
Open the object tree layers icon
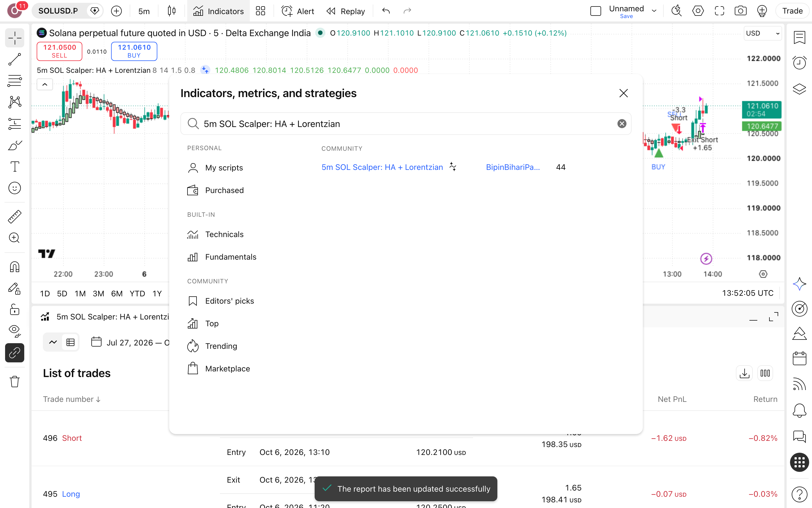pos(799,89)
